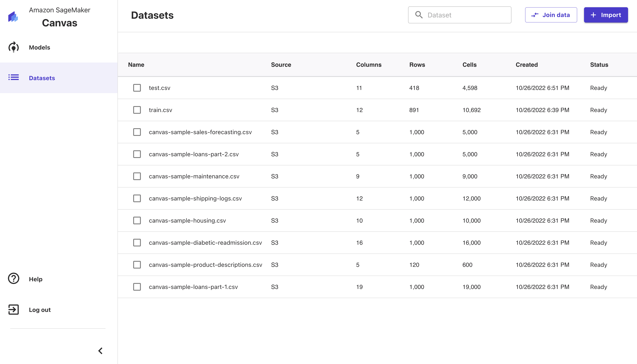
Task: Toggle the canvas-sample-maintenance.csv checkbox
Action: click(137, 176)
